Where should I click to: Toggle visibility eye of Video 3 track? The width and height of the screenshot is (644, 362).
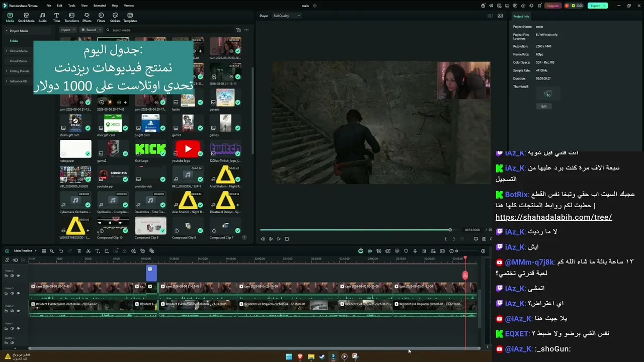[18, 293]
